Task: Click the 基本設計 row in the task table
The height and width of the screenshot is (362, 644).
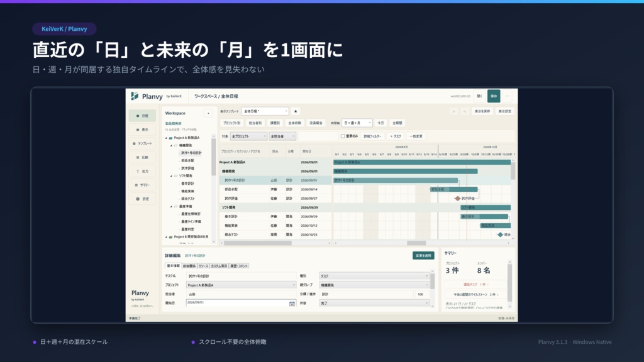Action: point(275,217)
